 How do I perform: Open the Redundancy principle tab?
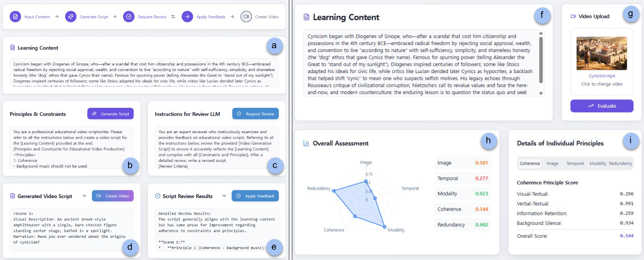click(x=621, y=164)
